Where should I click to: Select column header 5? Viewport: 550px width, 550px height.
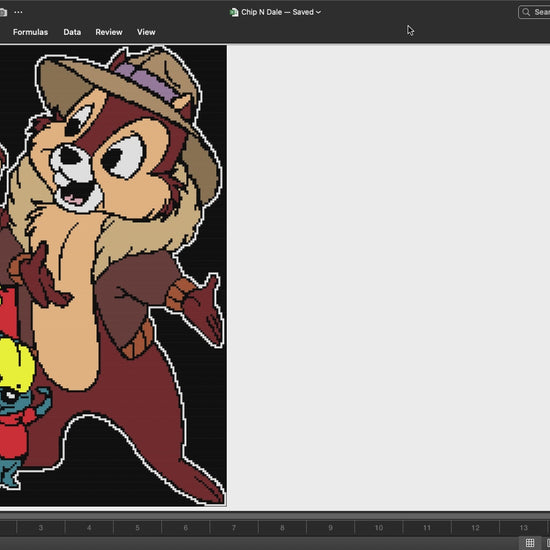pos(138,528)
